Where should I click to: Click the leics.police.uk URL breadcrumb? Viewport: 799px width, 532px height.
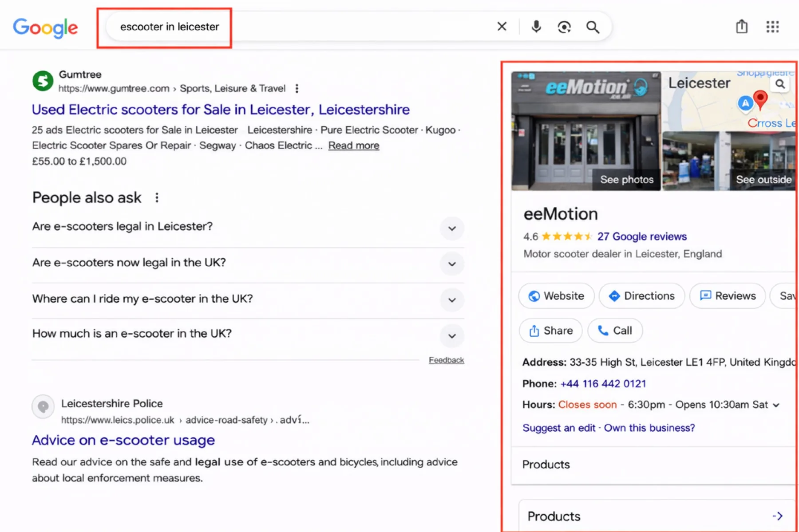(185, 420)
